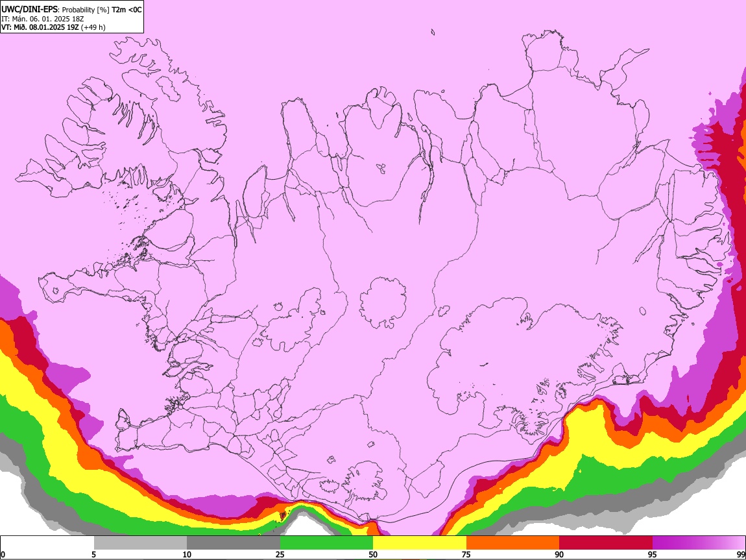
Task: Click the '(+49 h)' forecast offset text
Action: 93,27
